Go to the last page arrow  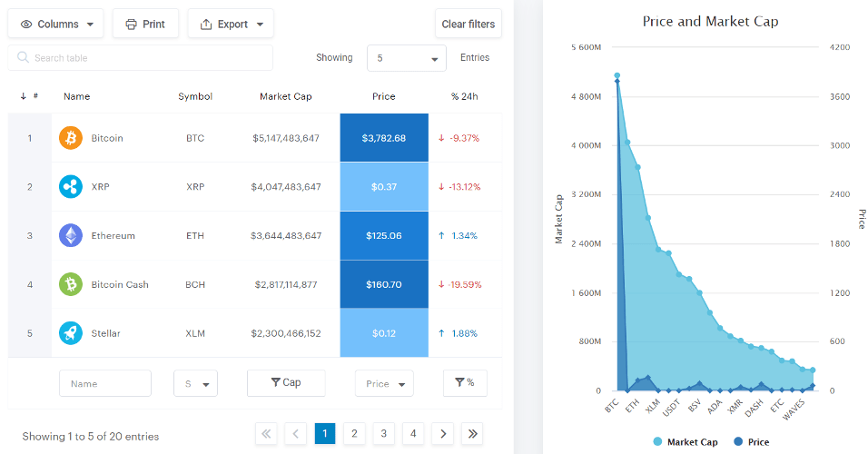pos(472,434)
